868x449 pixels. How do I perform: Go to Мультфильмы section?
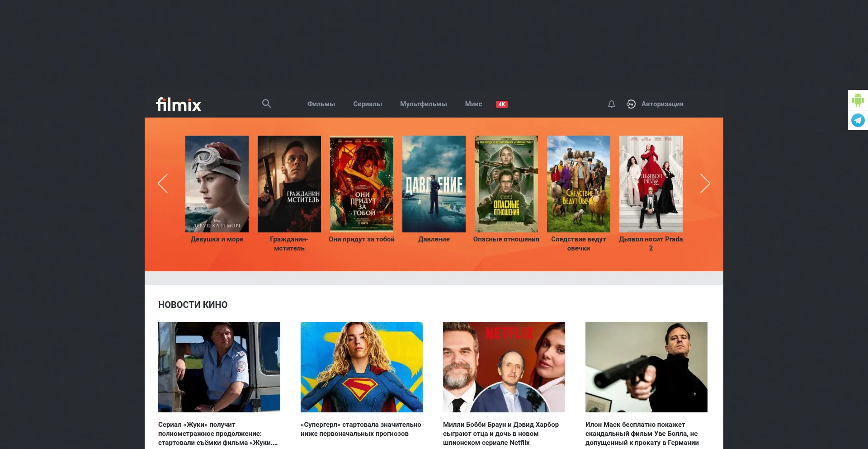click(423, 104)
